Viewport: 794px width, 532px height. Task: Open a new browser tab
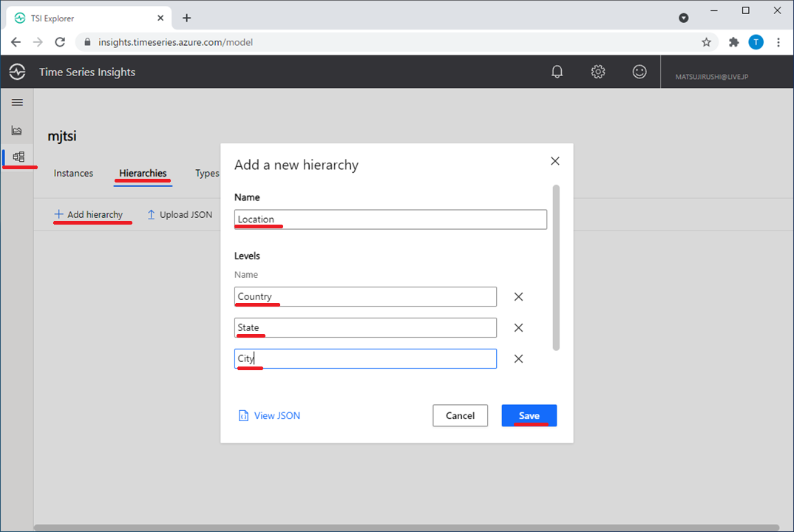187,18
